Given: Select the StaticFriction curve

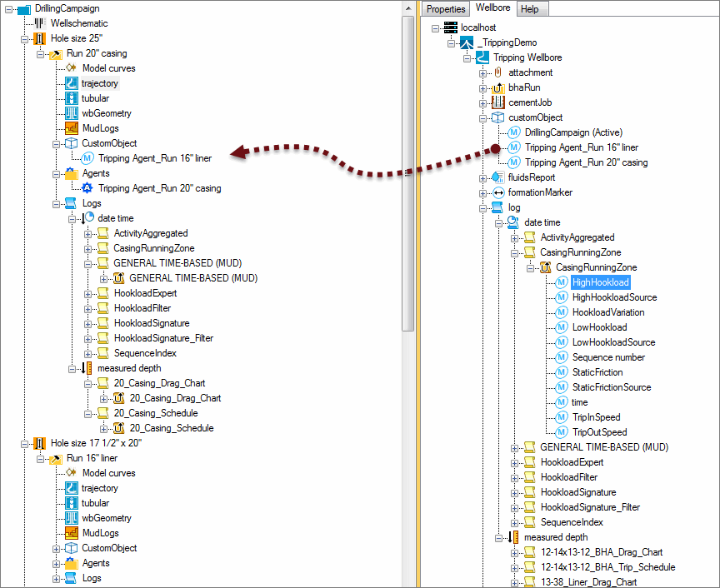Looking at the screenshot, I should click(x=597, y=372).
